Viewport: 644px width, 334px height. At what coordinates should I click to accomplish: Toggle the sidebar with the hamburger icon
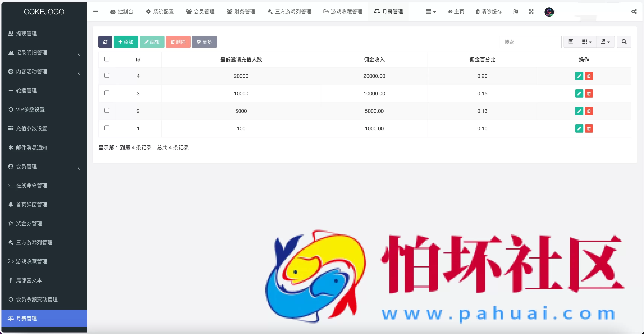pos(95,12)
